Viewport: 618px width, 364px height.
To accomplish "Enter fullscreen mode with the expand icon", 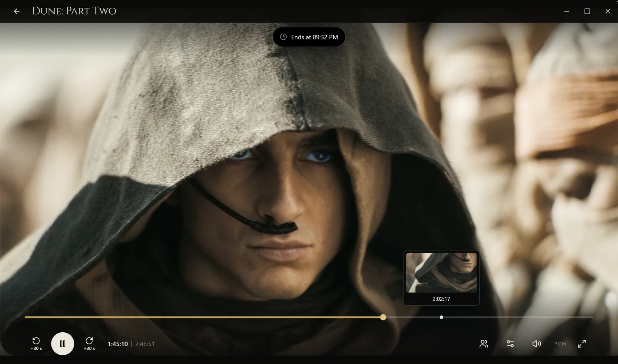I will (x=582, y=344).
